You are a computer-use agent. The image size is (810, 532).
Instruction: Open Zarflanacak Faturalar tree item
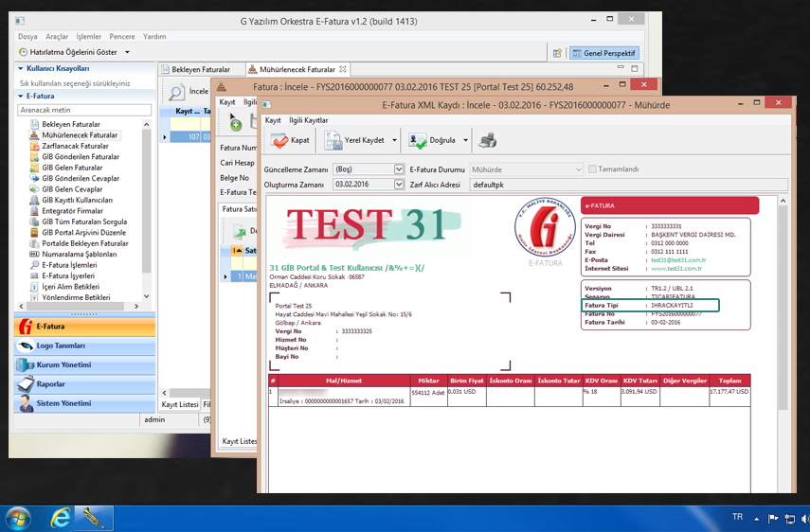click(75, 146)
